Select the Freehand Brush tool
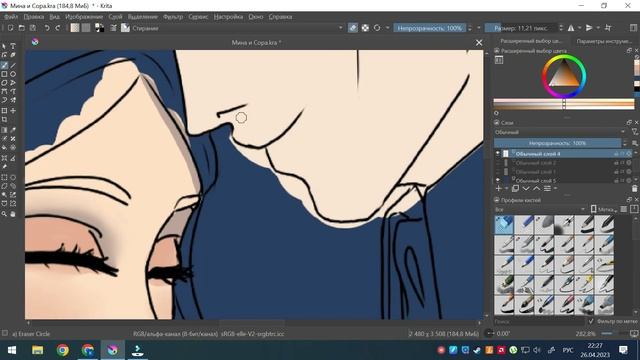The height and width of the screenshot is (360, 640). pyautogui.click(x=4, y=65)
